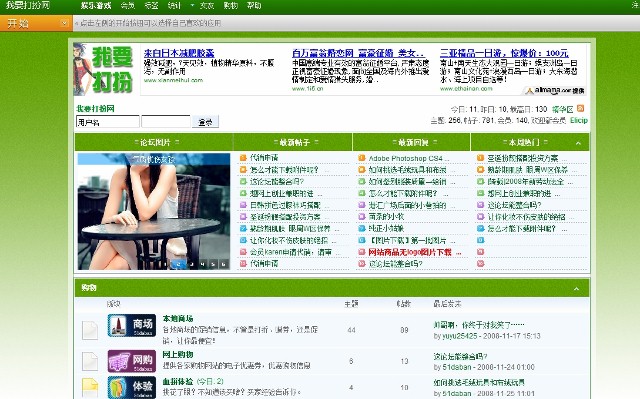The height and width of the screenshot is (399, 640).
Task: Open the last post link in the 血拼体验 row
Action: point(478,383)
